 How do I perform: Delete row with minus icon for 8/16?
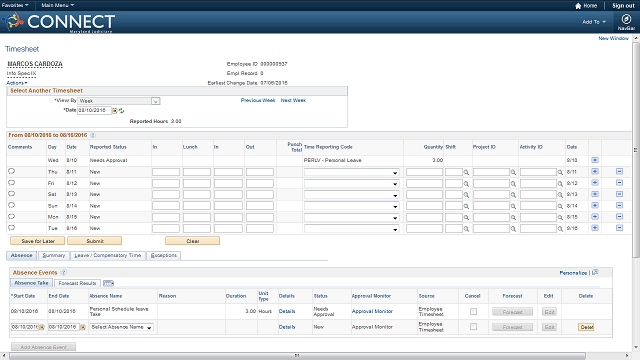(x=619, y=228)
